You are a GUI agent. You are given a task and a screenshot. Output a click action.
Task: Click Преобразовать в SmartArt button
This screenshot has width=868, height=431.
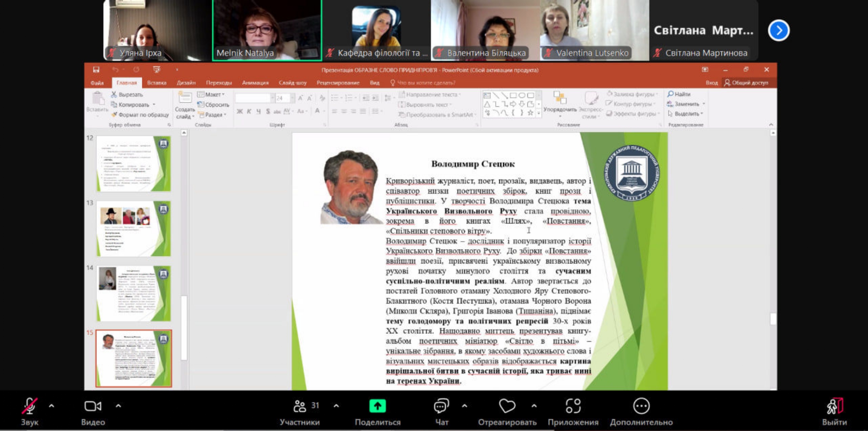[x=437, y=115]
